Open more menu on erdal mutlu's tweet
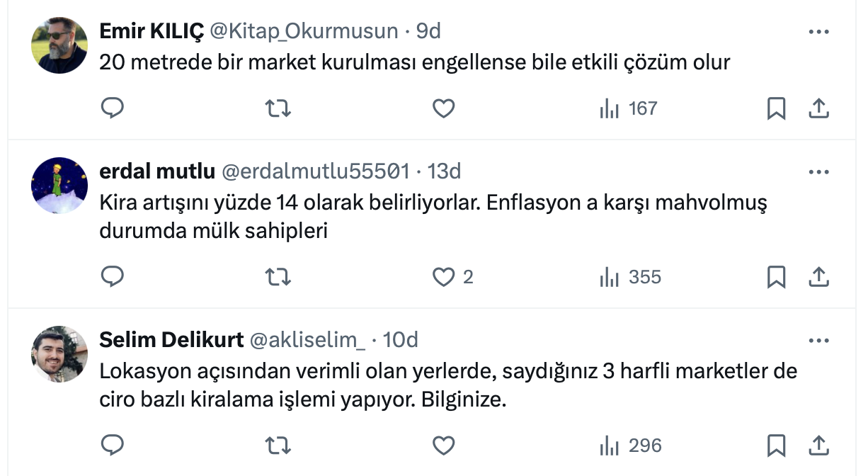The height and width of the screenshot is (476, 868). point(818,172)
